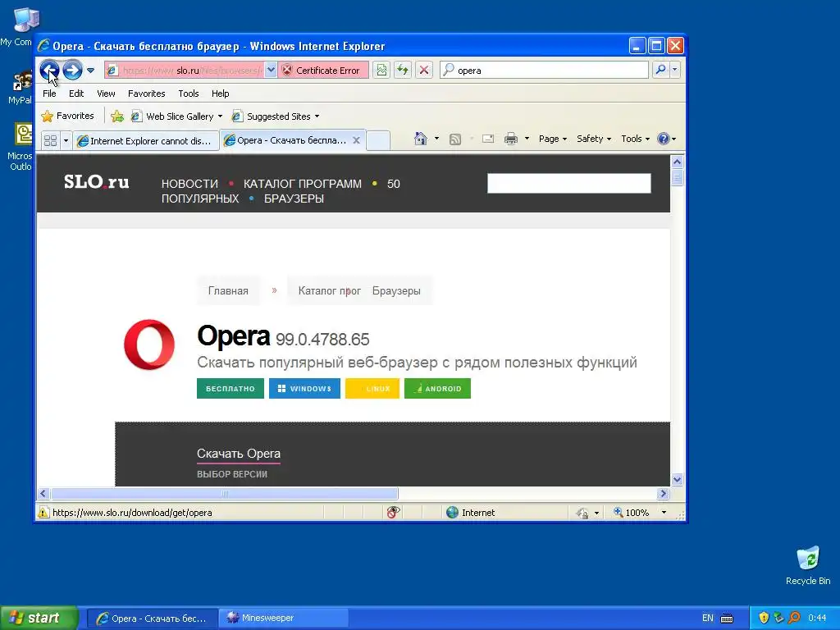840x630 pixels.
Task: Go forward with the Forward arrow button
Action: [x=72, y=71]
